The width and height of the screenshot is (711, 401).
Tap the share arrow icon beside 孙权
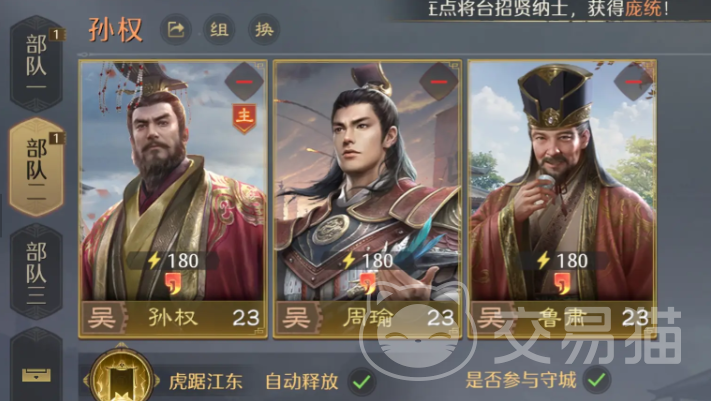click(176, 30)
